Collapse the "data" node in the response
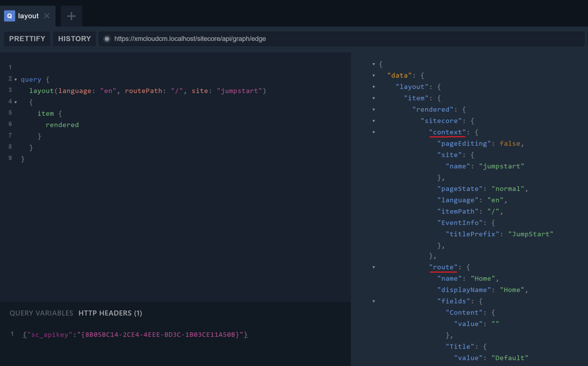 coord(374,75)
